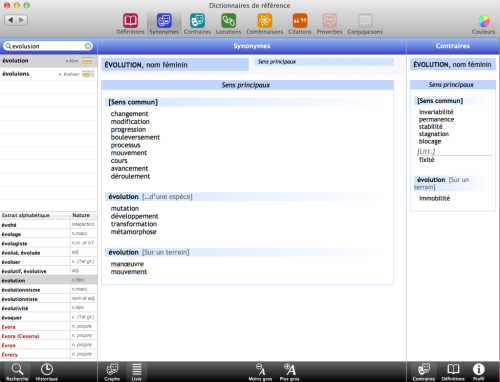The height and width of the screenshot is (382, 500).
Task: Click antonym invariabilité
Action: click(436, 112)
